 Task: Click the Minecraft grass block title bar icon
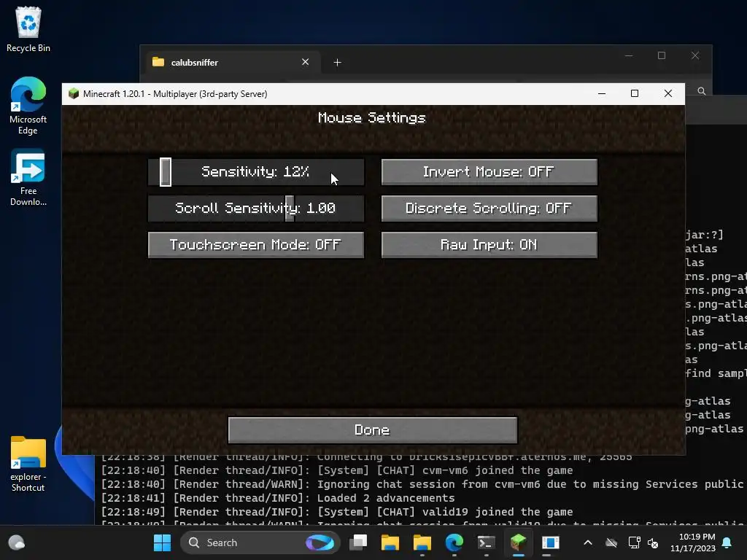click(x=74, y=94)
